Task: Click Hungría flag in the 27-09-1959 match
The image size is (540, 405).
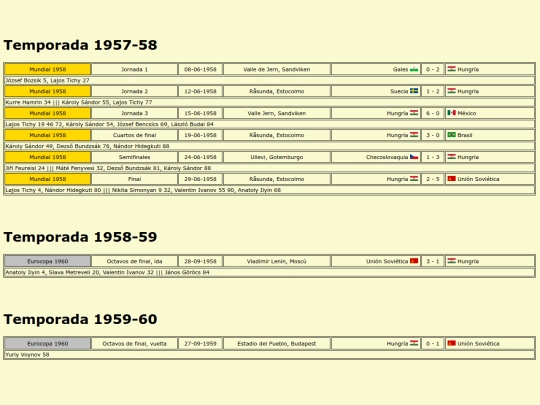Action: [x=414, y=343]
